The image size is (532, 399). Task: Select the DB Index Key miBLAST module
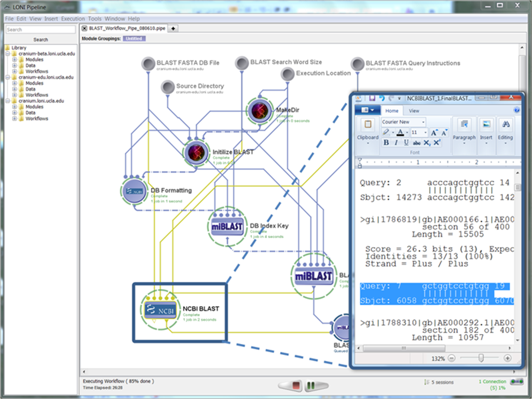pyautogui.click(x=227, y=227)
